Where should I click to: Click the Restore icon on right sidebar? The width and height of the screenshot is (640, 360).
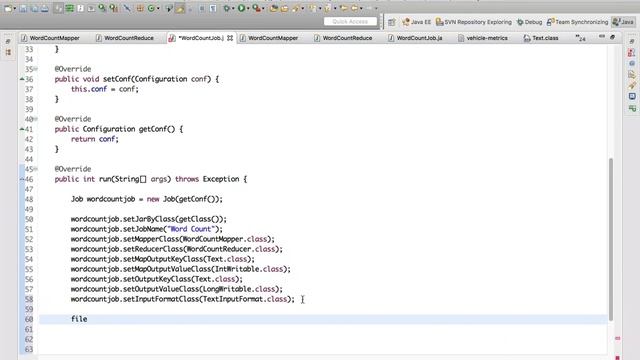coord(632,42)
